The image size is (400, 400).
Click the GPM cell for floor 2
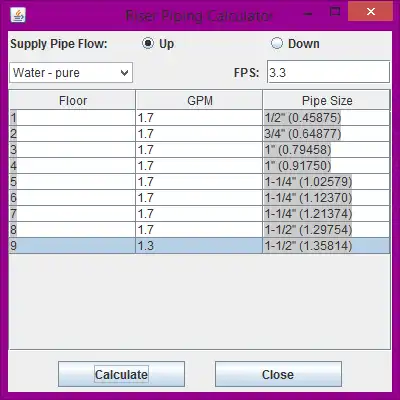(x=199, y=134)
